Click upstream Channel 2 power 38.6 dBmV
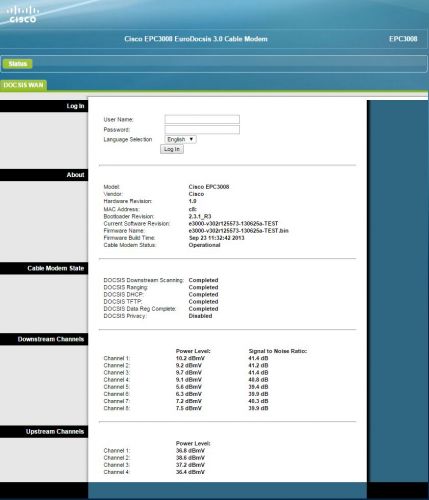The image size is (429, 500). pos(190,458)
